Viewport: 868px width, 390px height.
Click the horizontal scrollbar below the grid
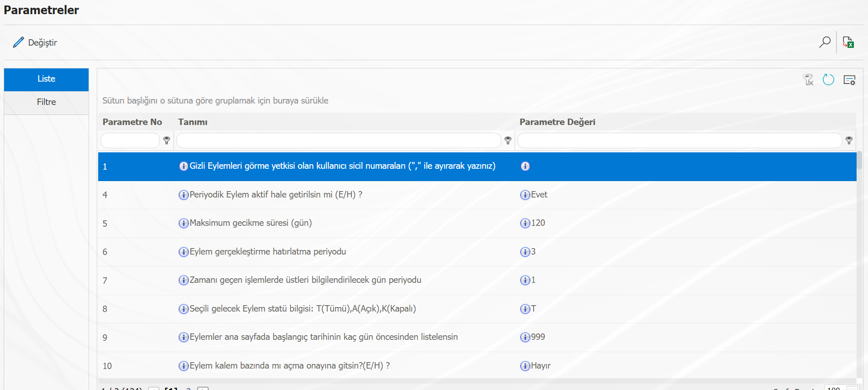477,380
